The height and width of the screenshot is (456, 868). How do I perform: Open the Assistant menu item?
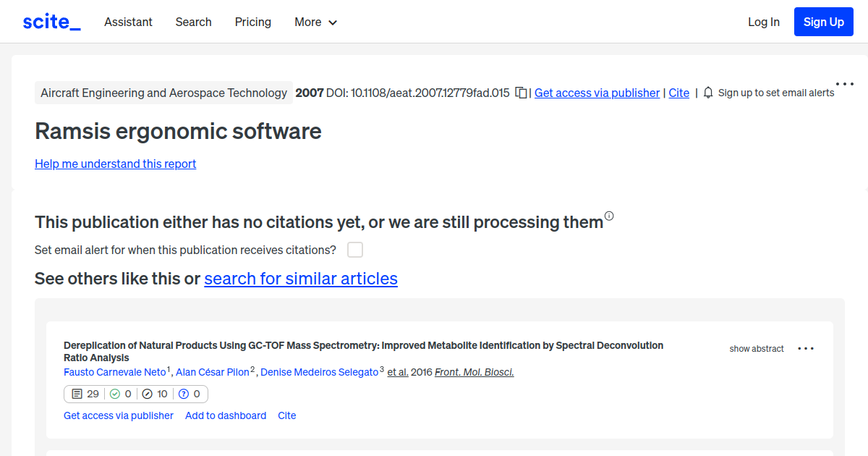tap(128, 22)
